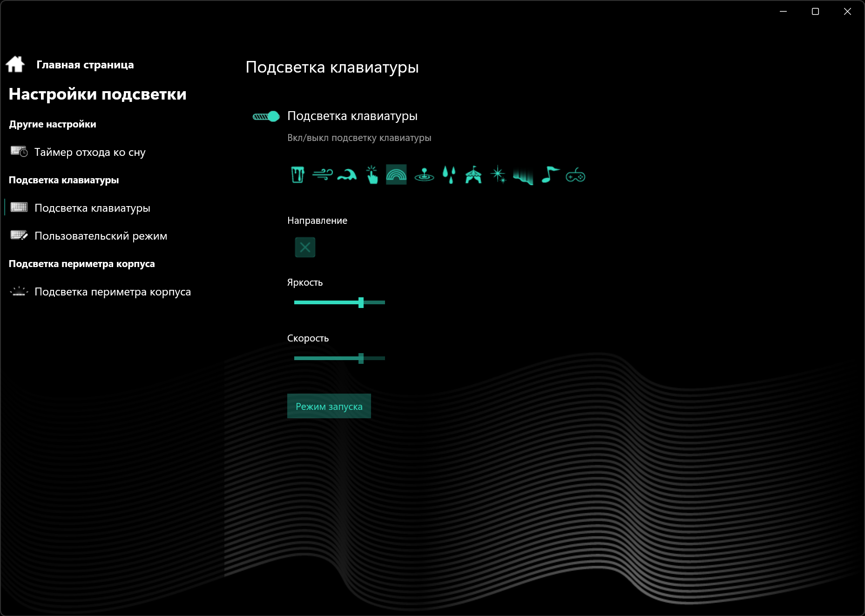Click the Другие настройки section header

click(53, 124)
